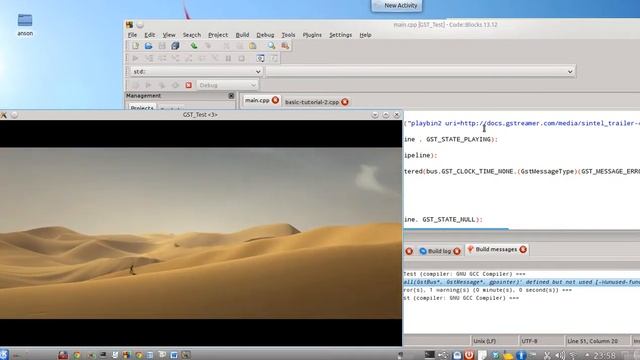Close the Management panel
This screenshot has height=360, width=640.
[231, 96]
